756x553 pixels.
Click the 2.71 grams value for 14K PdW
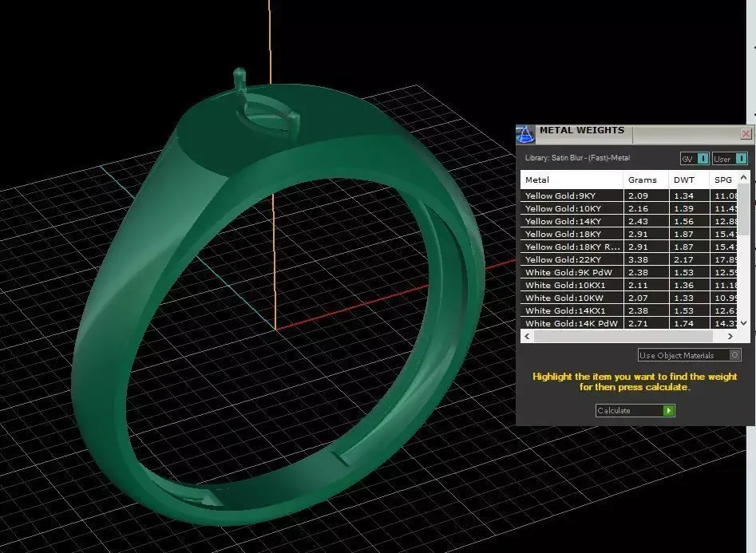pyautogui.click(x=639, y=323)
